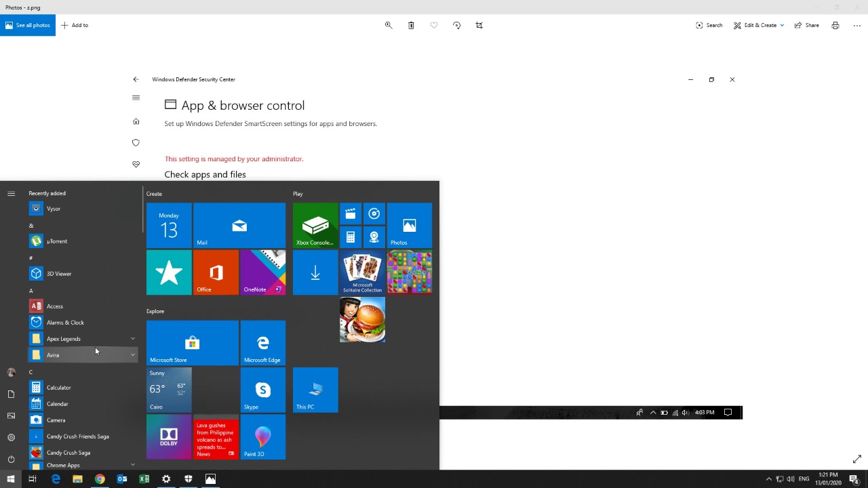Launch µTorrent from the app list
Viewport: 868px width, 488px height.
point(82,241)
